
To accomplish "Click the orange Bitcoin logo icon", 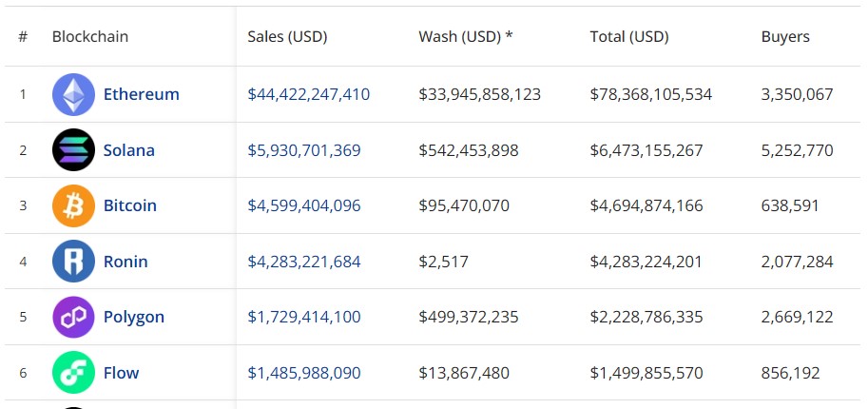I will coord(73,205).
